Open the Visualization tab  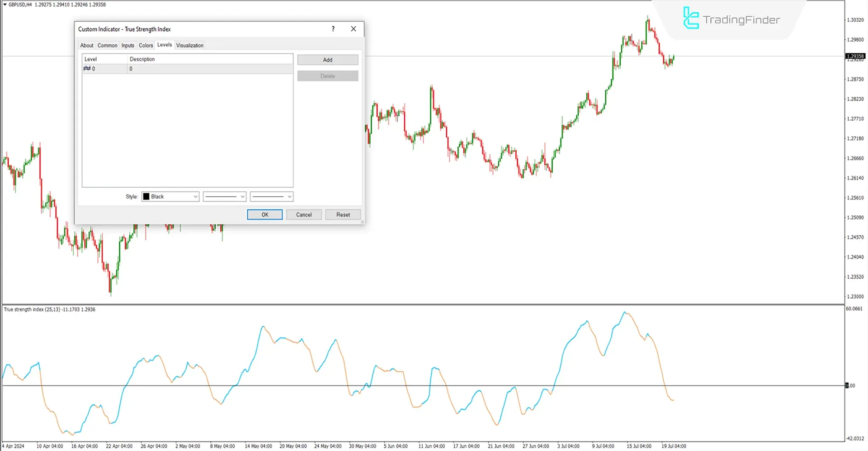189,46
